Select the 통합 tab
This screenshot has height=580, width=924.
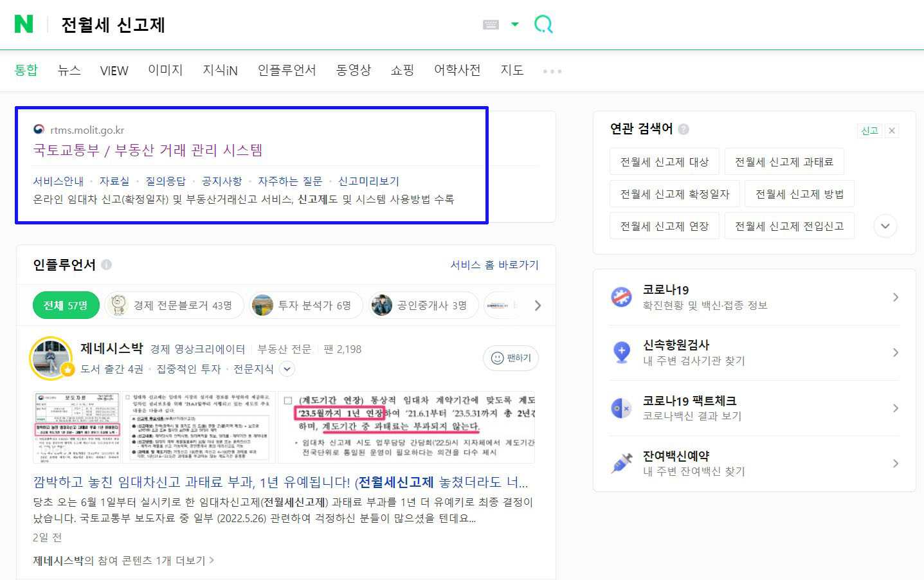26,70
